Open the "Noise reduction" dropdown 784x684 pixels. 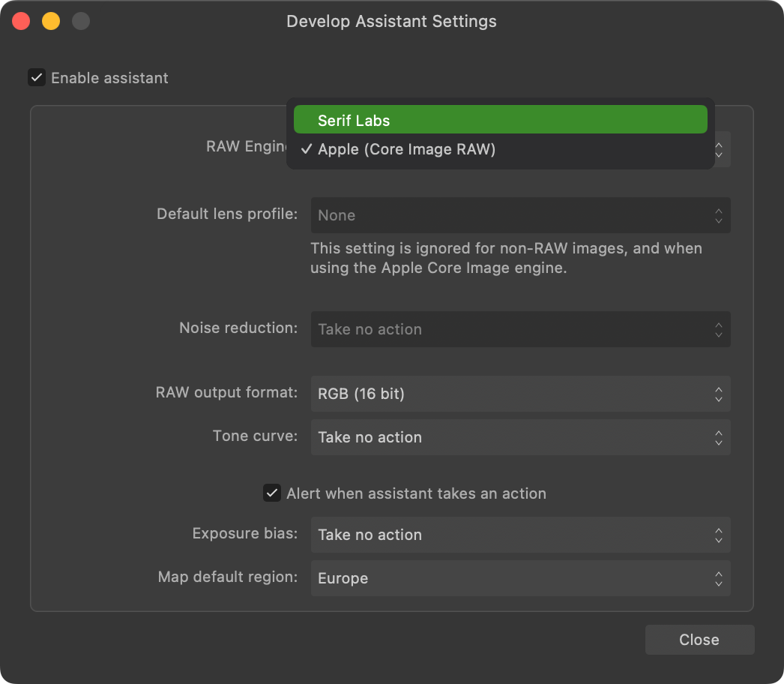(520, 329)
